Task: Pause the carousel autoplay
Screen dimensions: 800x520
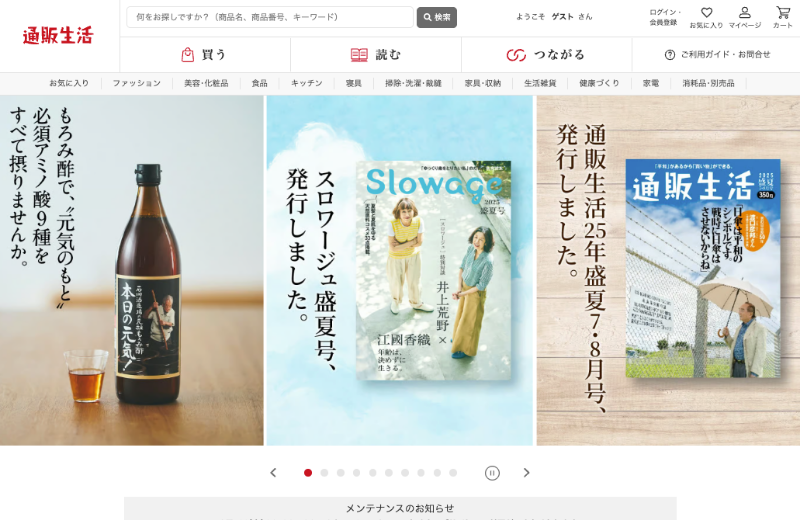Action: (x=492, y=473)
